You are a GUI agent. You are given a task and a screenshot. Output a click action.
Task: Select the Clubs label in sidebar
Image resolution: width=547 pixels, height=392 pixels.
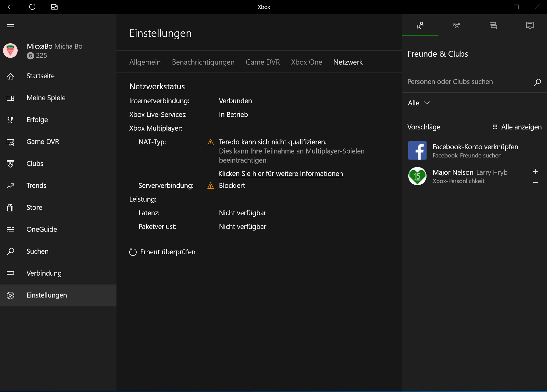pos(35,164)
